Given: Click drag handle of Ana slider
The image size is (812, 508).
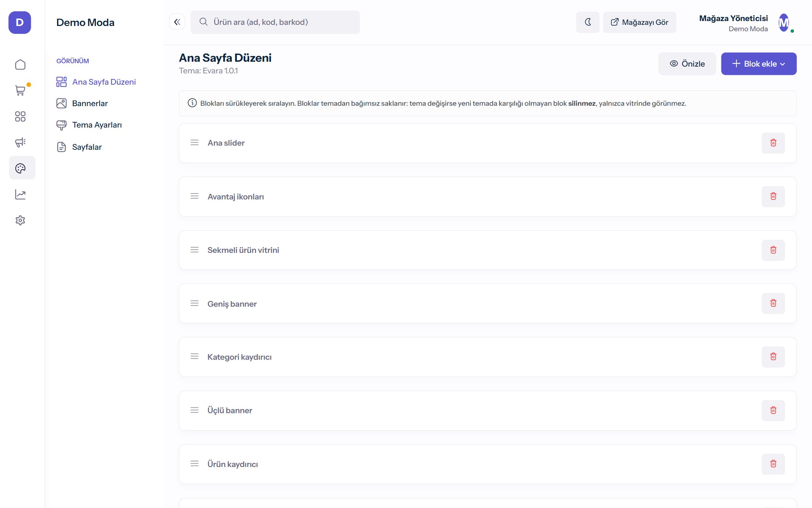Looking at the screenshot, I should click(x=194, y=143).
